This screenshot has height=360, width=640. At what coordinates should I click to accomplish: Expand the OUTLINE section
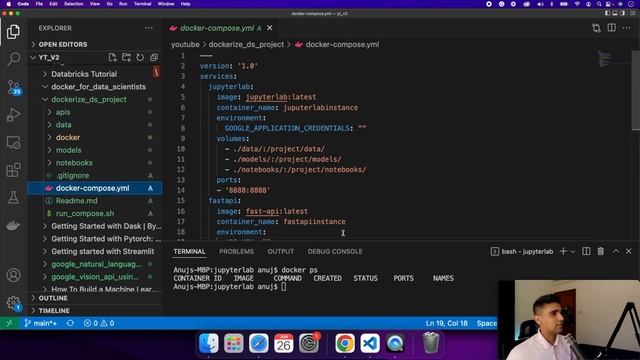(x=95, y=298)
